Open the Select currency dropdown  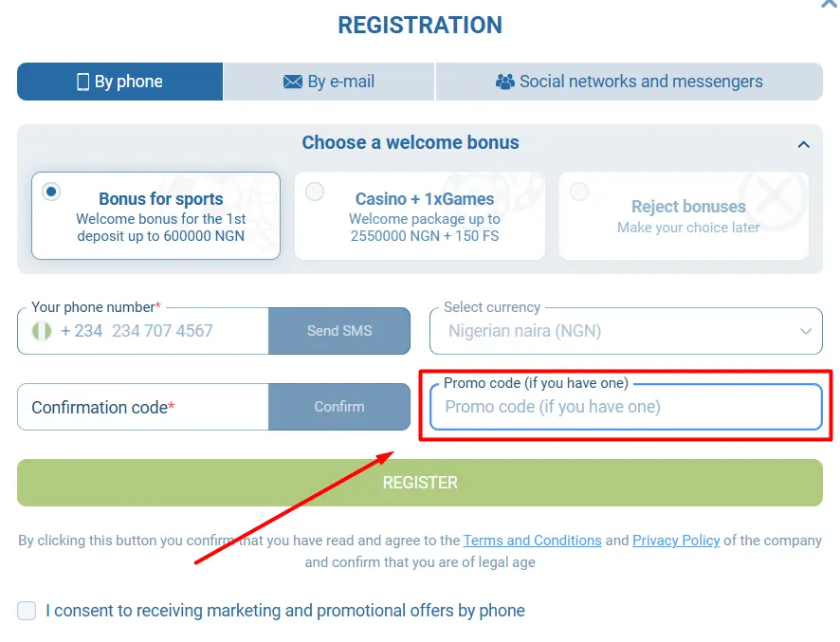[x=626, y=331]
